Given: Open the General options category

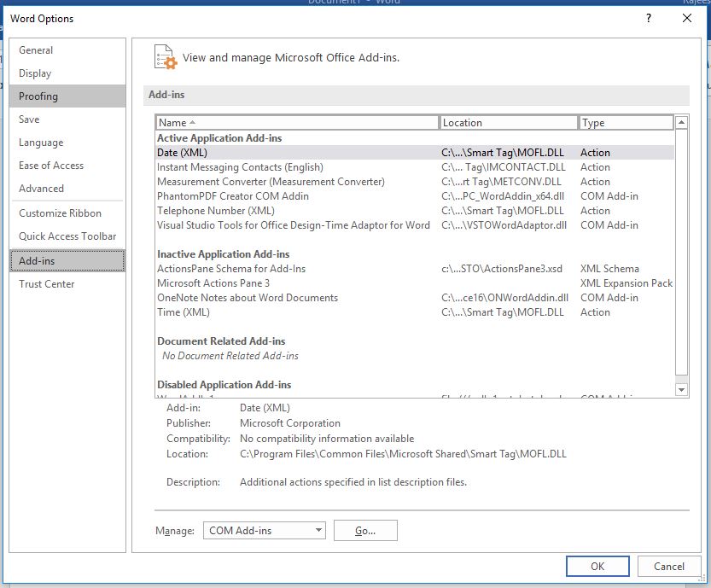Looking at the screenshot, I should pyautogui.click(x=36, y=50).
